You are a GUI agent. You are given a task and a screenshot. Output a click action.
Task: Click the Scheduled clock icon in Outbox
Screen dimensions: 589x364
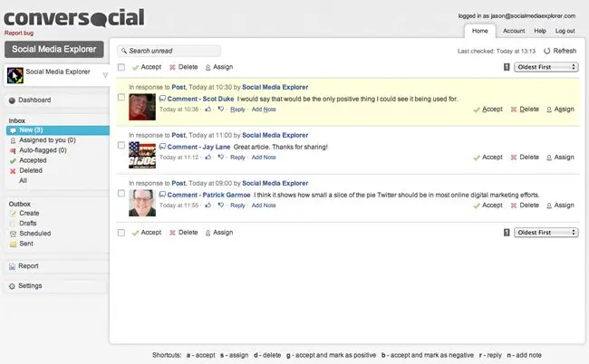(x=13, y=234)
